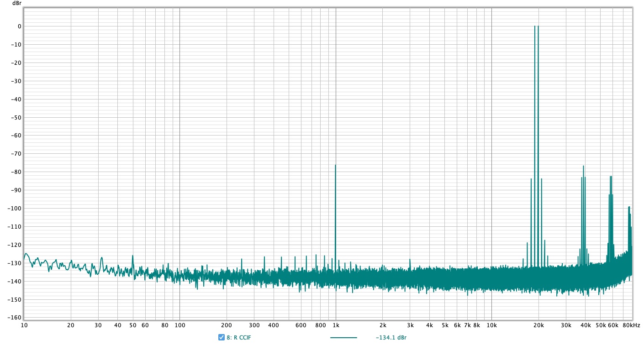Click the 10k frequency axis label
Viewport: 644px width, 345px height.
(x=491, y=325)
